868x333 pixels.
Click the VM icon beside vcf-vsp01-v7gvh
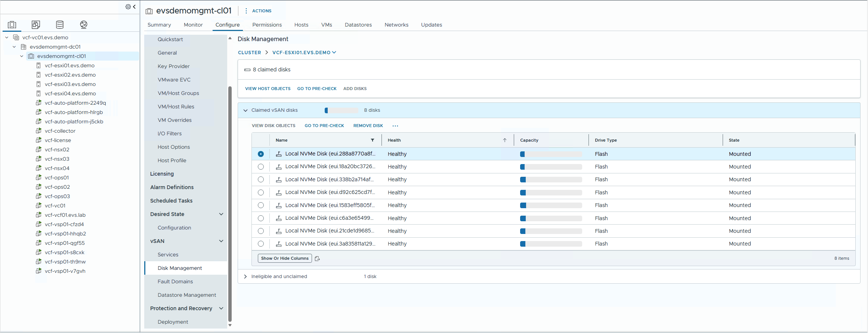[38, 271]
